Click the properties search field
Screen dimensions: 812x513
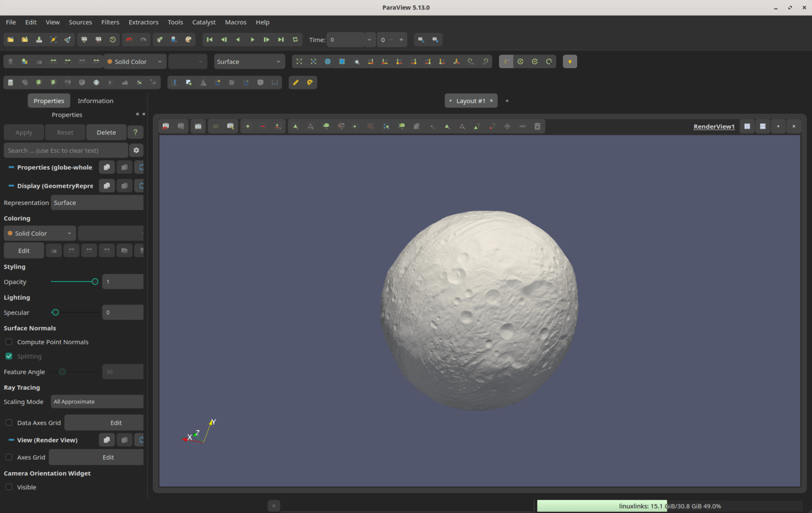tap(66, 150)
